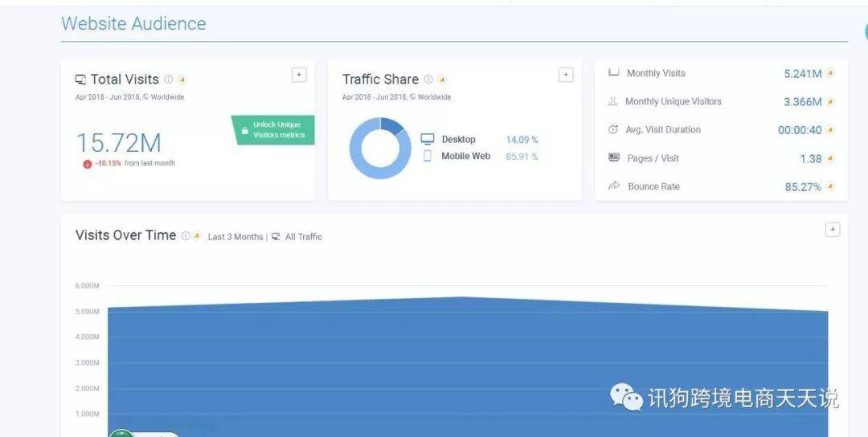Click the Mobile Web legend label
Screen dimensions: 868x437
[465, 156]
